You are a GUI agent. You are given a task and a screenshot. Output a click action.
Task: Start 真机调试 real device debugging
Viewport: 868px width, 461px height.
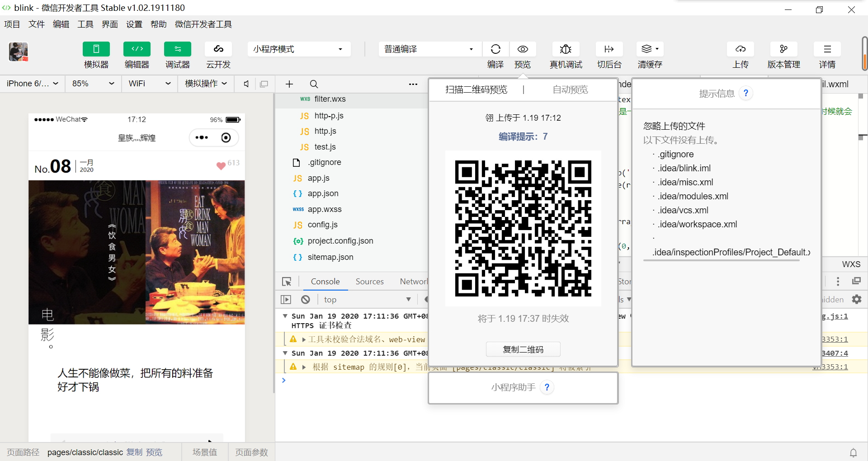click(566, 49)
